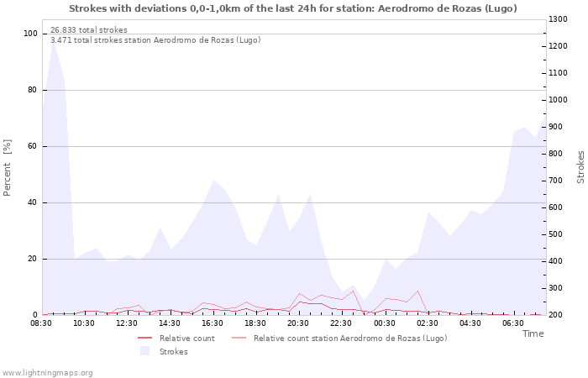Viewport: 588px width, 378px height.
Task: Select the 08:30 x-axis tick label
Action: 41,323
